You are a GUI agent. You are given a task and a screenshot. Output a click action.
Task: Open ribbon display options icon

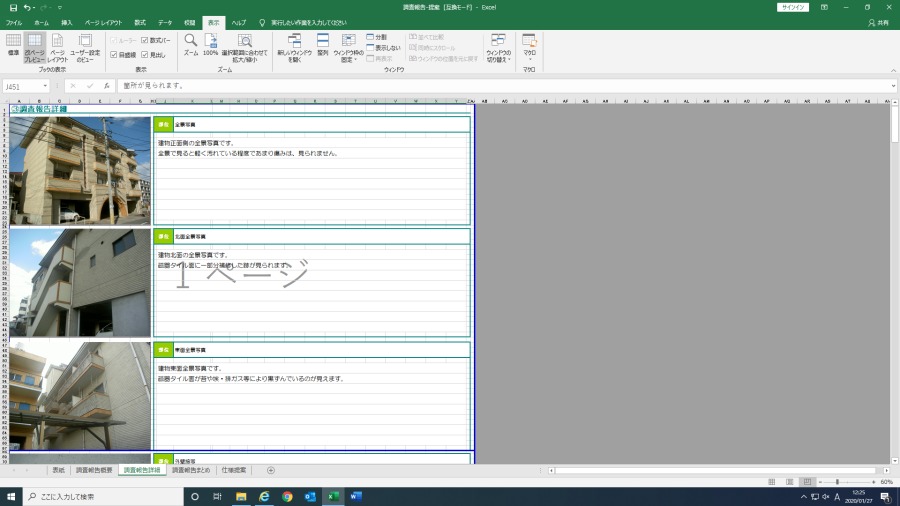(824, 7)
